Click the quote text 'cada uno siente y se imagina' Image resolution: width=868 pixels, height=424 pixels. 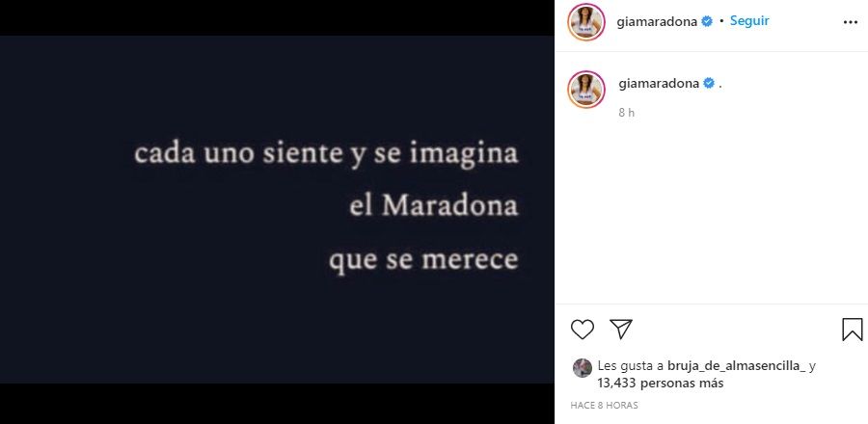click(327, 154)
